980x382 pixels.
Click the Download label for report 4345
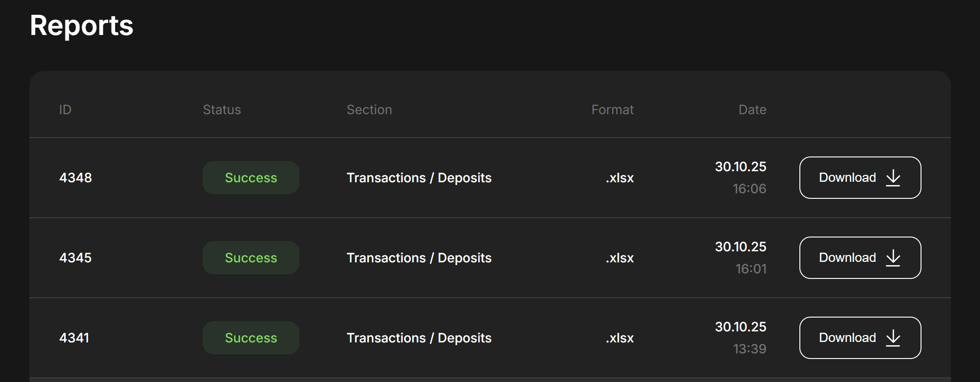point(847,258)
